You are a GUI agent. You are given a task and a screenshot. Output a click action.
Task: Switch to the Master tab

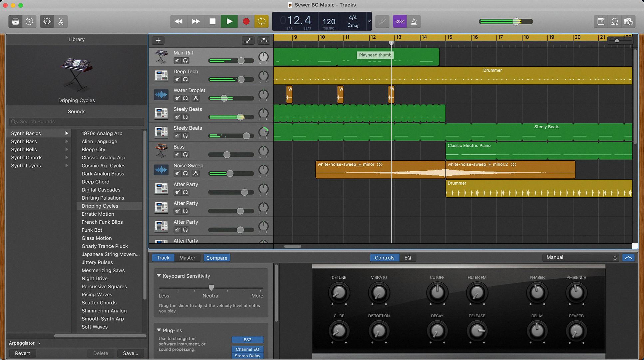coord(187,258)
